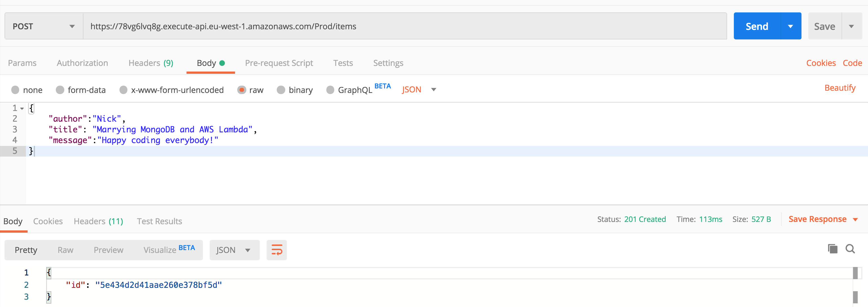Viewport: 868px width, 307px height.
Task: Copy response body to clipboard
Action: click(x=832, y=249)
